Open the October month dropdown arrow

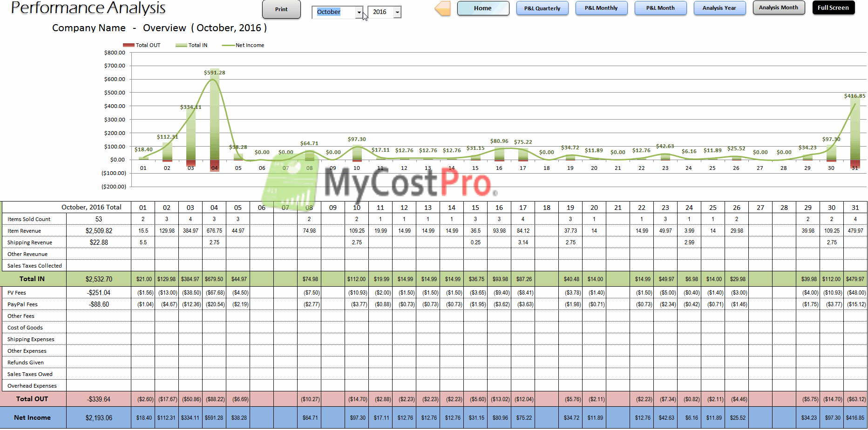359,13
